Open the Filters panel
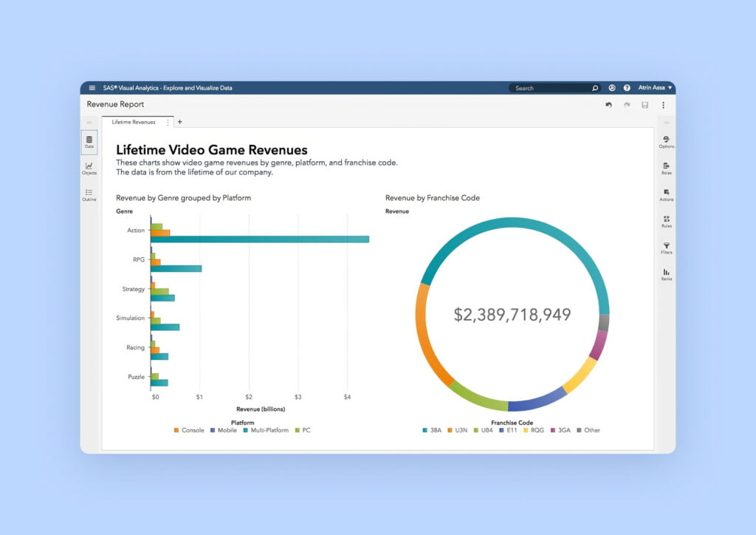Viewport: 756px width, 535px height. [667, 249]
